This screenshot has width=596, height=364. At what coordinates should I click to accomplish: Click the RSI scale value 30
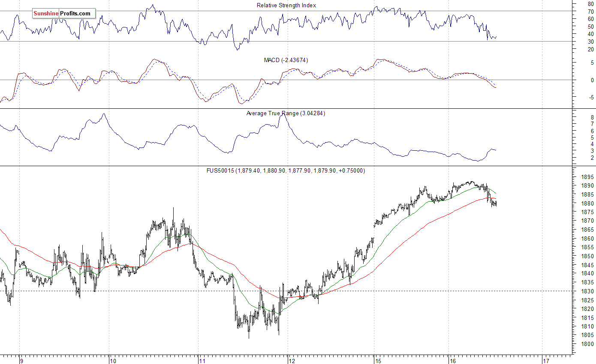pyautogui.click(x=591, y=42)
